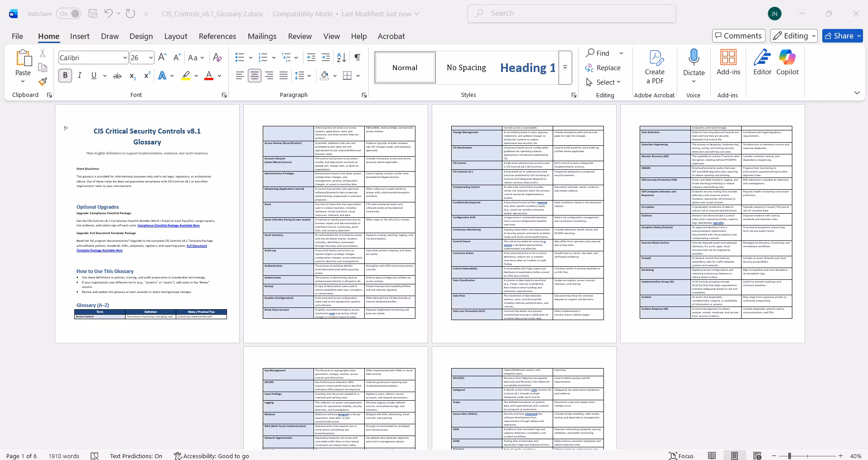Toggle Focus mode in status bar
868x460 pixels.
coord(681,456)
